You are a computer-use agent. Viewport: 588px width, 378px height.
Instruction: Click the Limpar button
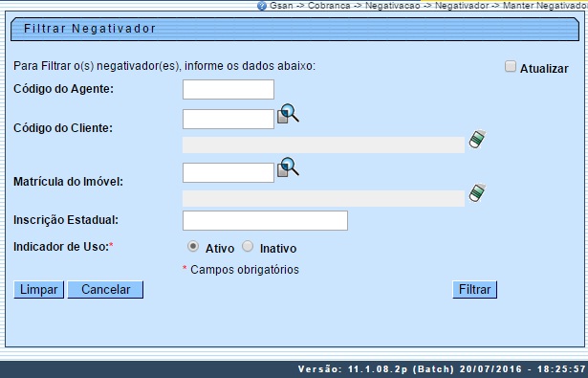[x=38, y=290]
